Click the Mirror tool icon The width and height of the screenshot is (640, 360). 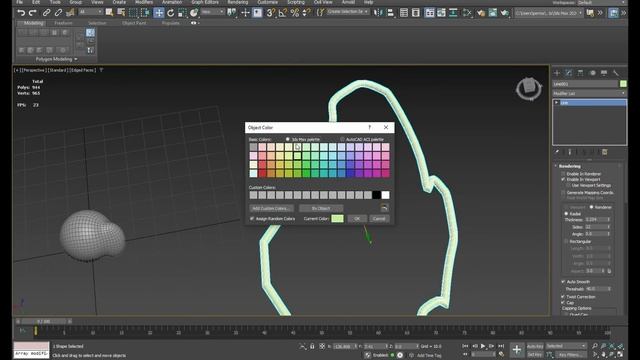point(379,13)
